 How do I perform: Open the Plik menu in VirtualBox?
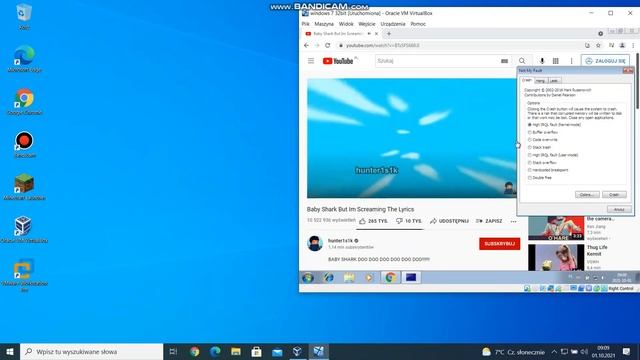pos(305,24)
